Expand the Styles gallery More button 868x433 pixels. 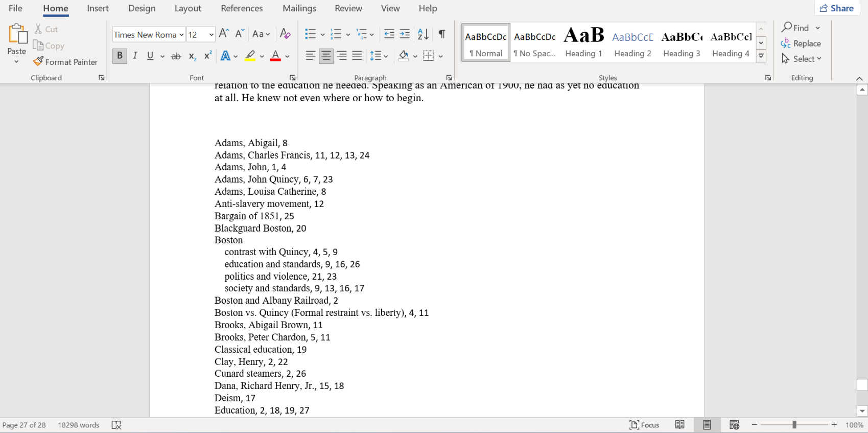(761, 56)
